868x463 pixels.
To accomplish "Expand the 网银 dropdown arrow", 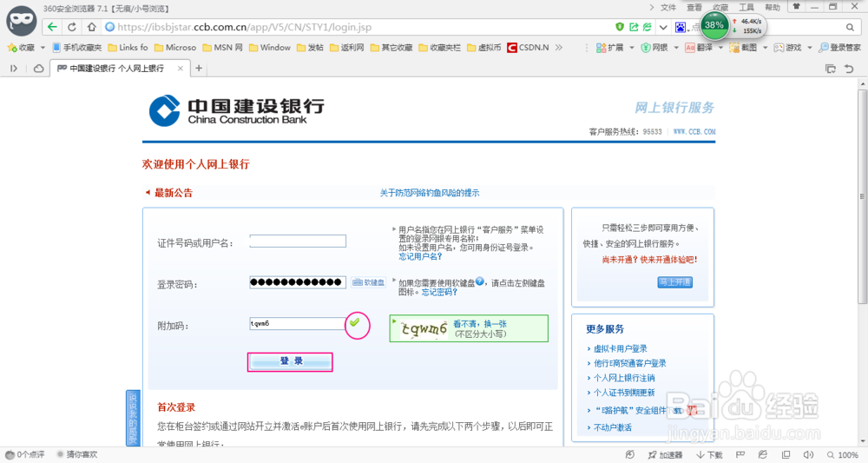I will click(x=676, y=48).
